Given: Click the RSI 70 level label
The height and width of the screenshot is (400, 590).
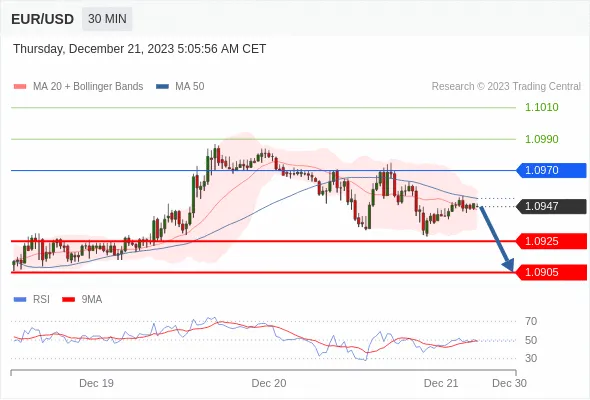Looking at the screenshot, I should 531,321.
